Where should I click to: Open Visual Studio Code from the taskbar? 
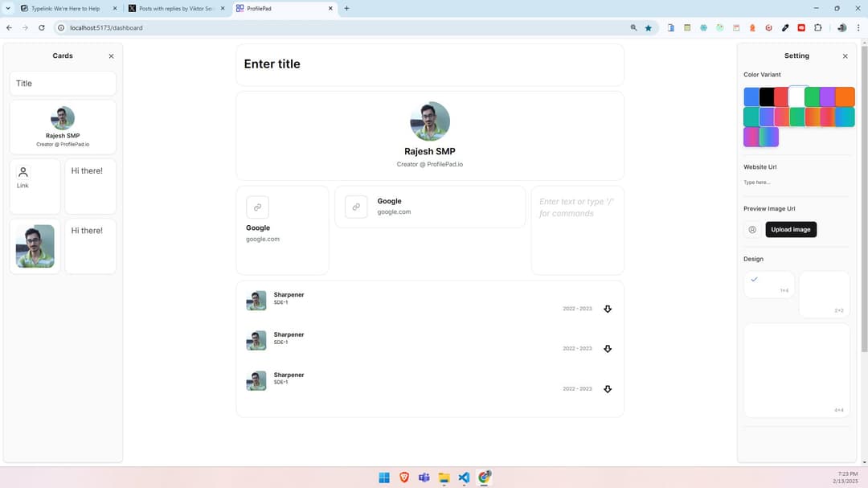[x=464, y=478]
